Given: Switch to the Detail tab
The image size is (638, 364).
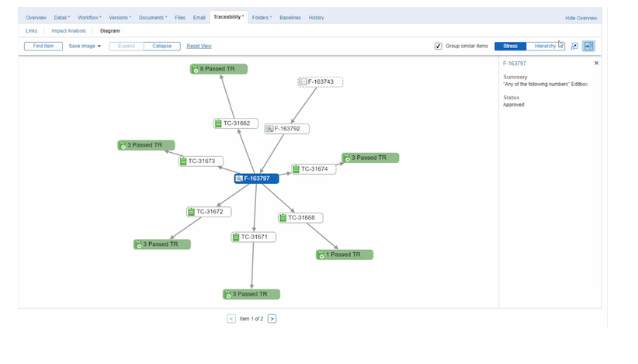Looking at the screenshot, I should click(62, 18).
